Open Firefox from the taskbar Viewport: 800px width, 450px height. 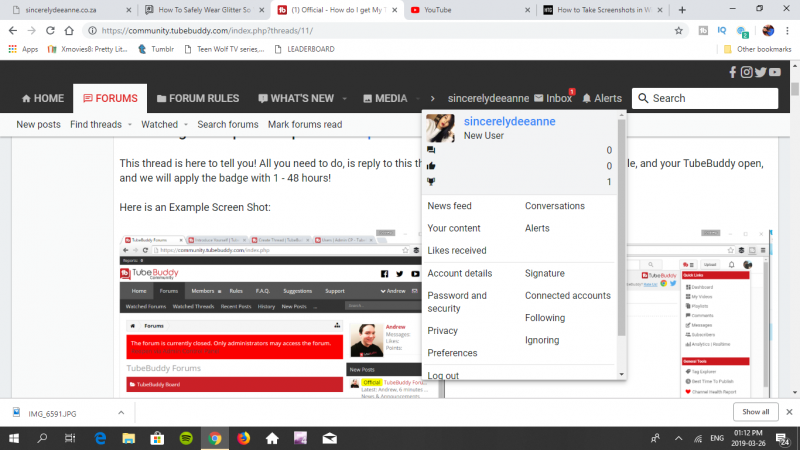pos(243,437)
